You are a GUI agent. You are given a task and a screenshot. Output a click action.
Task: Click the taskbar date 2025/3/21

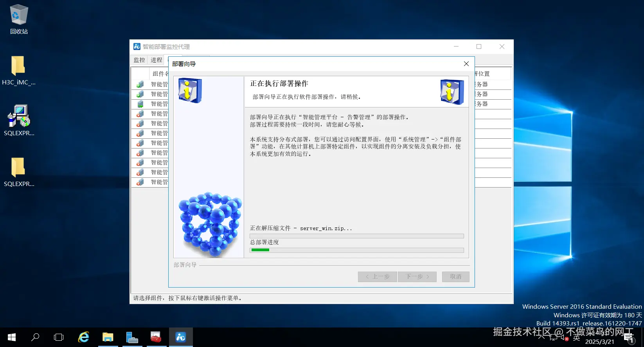pos(599,342)
